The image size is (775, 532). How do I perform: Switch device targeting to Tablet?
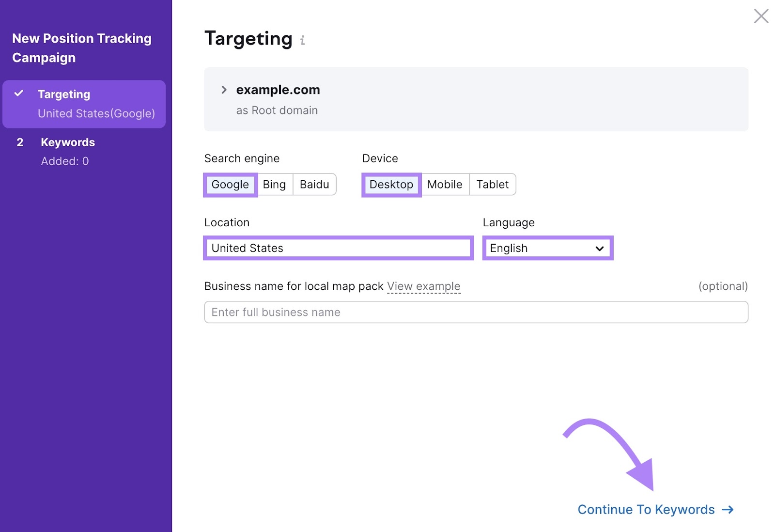point(493,185)
